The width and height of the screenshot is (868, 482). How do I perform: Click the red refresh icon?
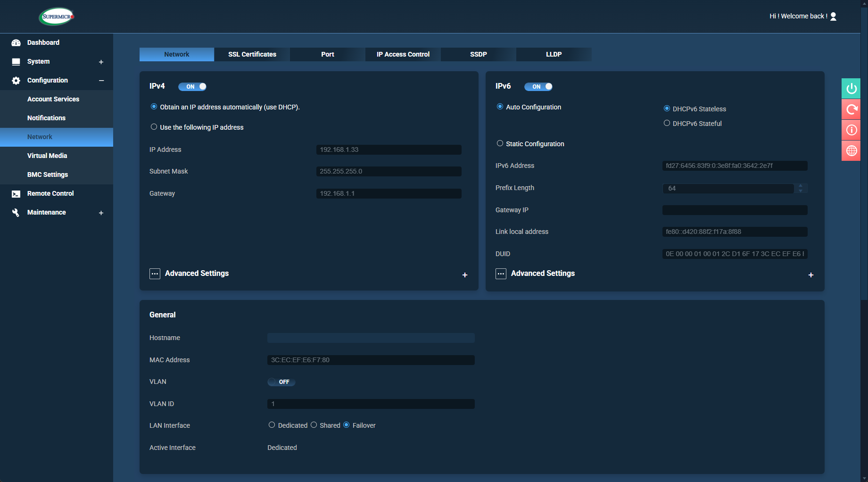(x=851, y=109)
